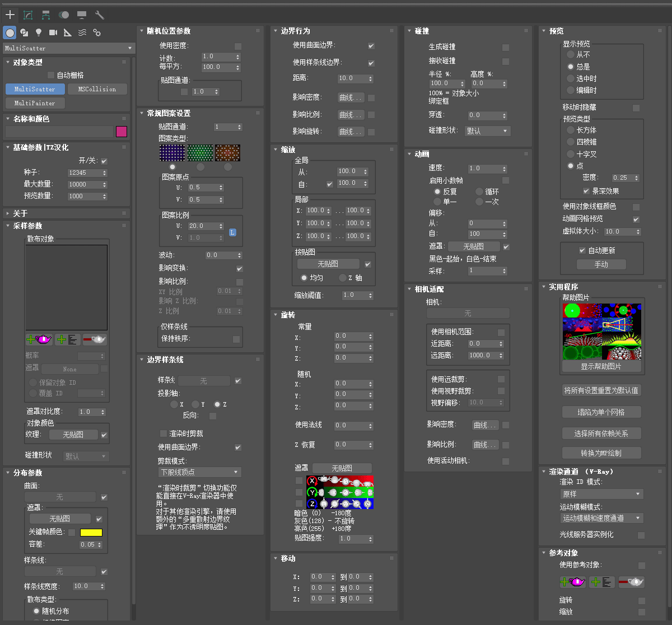Viewport: 672px width, 625px height.
Task: Click the empty 散布对象 list box
Action: point(67,287)
